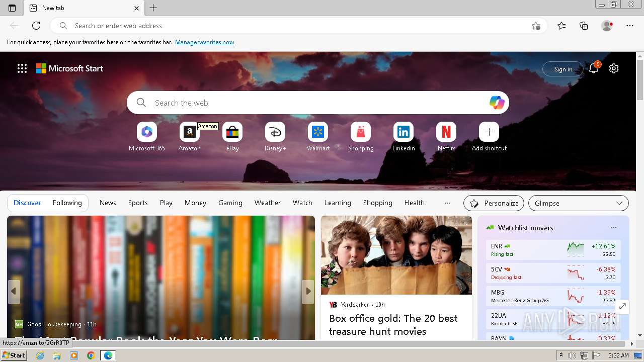
Task: Open ENR stock row
Action: (553, 250)
